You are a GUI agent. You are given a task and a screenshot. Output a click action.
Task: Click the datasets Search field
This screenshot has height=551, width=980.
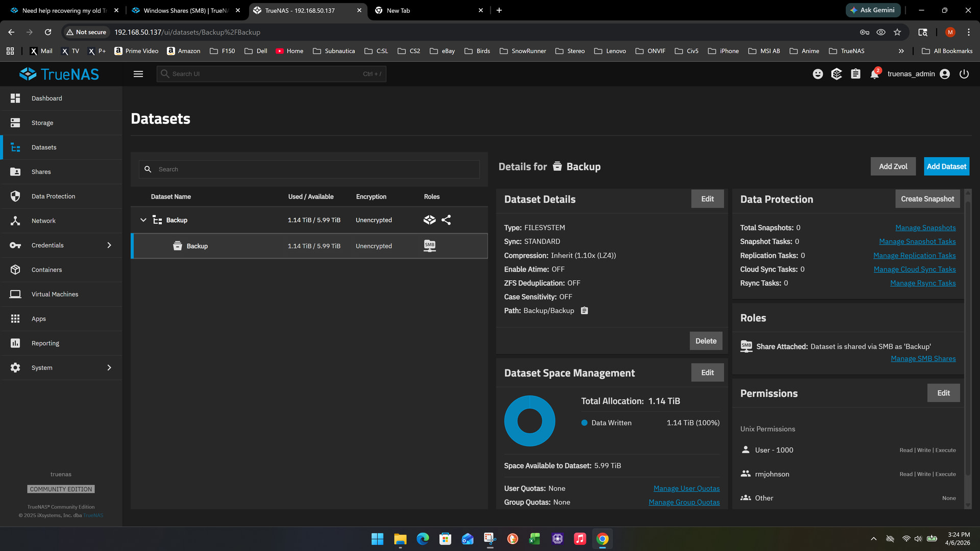[x=309, y=169]
